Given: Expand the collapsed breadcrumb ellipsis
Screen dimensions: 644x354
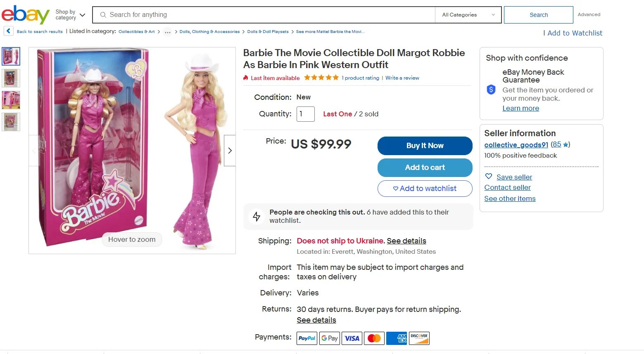Looking at the screenshot, I should click(x=167, y=32).
